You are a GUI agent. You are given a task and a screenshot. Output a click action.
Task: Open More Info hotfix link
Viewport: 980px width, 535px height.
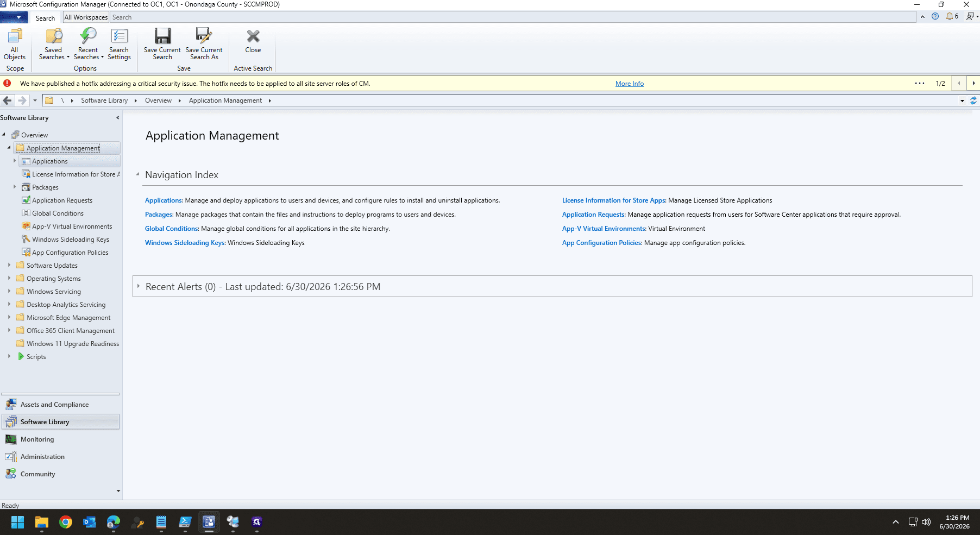630,84
